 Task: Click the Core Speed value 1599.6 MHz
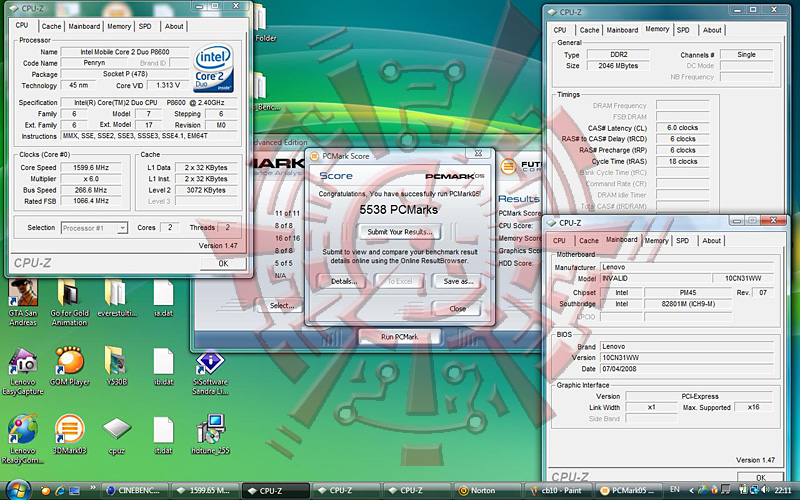click(91, 167)
